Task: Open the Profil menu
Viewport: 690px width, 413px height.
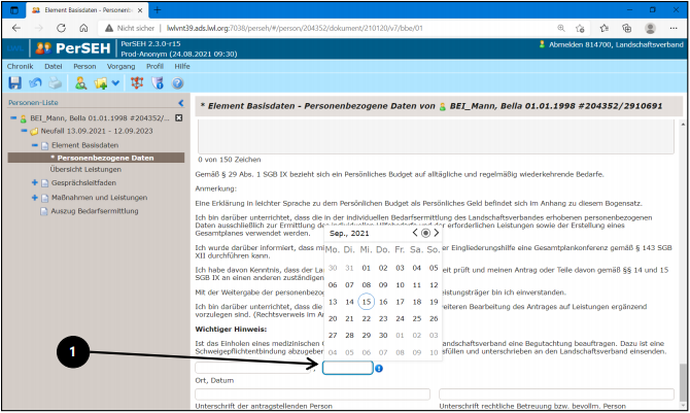Action: click(155, 66)
